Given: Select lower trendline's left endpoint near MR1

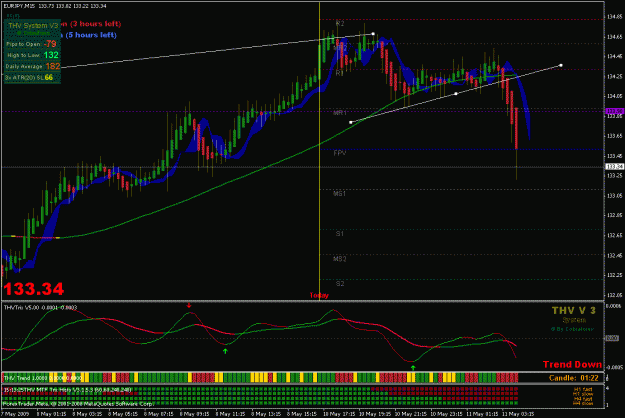Looking at the screenshot, I should pos(351,122).
